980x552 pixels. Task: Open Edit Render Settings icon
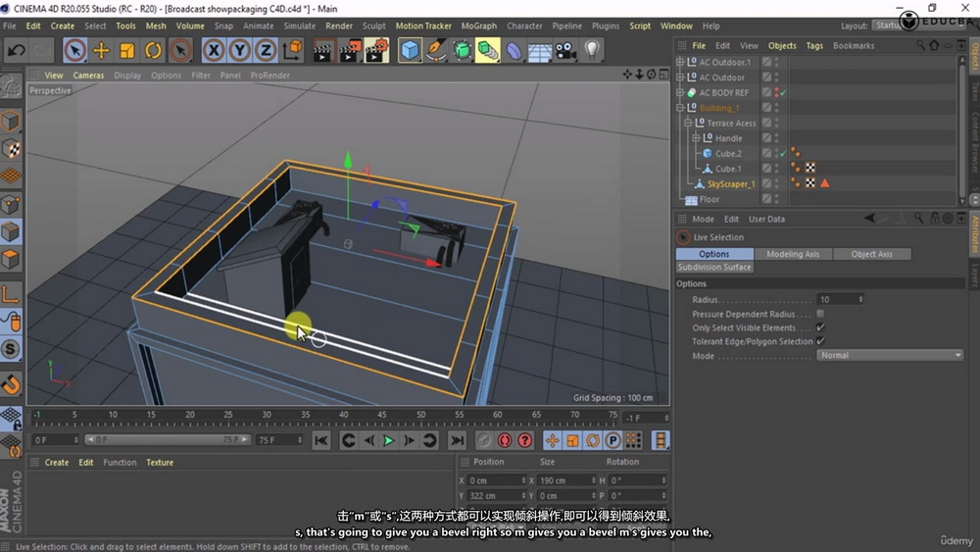377,50
